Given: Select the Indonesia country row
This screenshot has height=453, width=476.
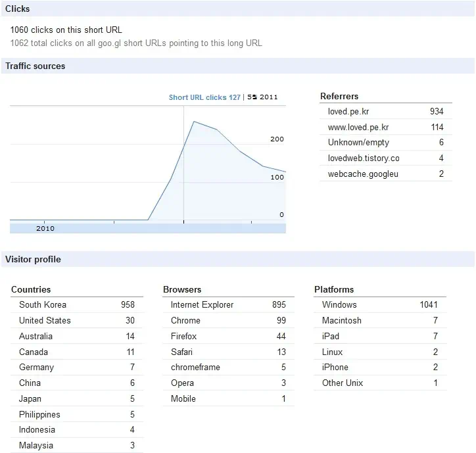Looking at the screenshot, I should click(77, 430).
